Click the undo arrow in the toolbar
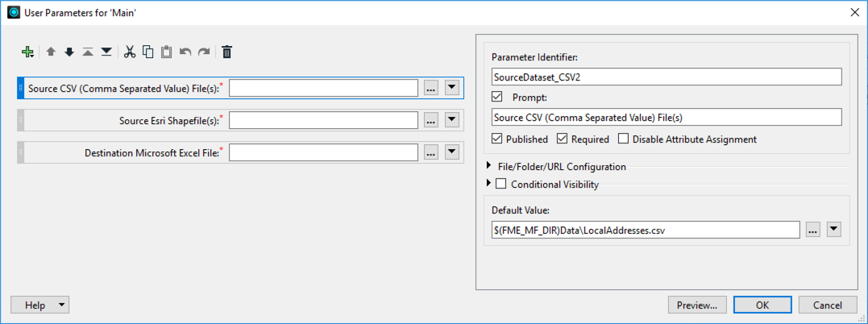The width and height of the screenshot is (868, 324). [x=185, y=52]
